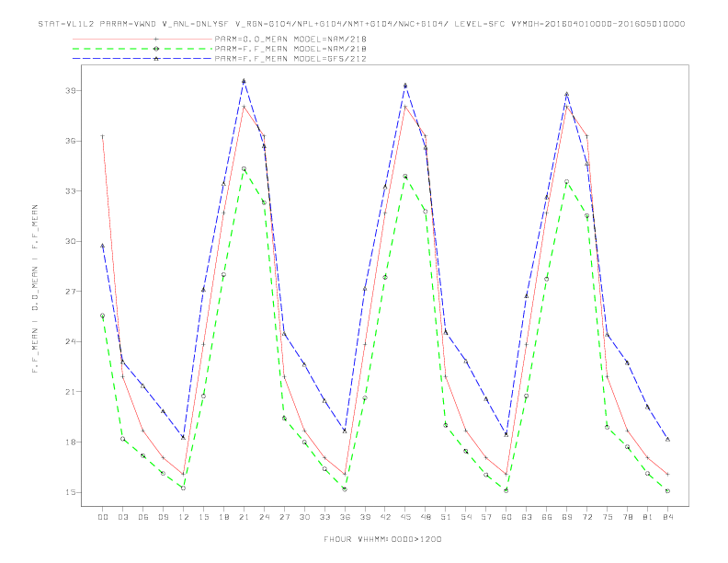728x563 pixels.
Task: Click y-axis tick label 24
Action: (71, 341)
